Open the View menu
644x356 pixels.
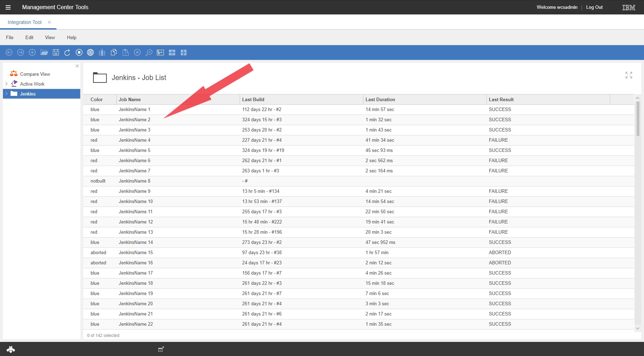50,37
